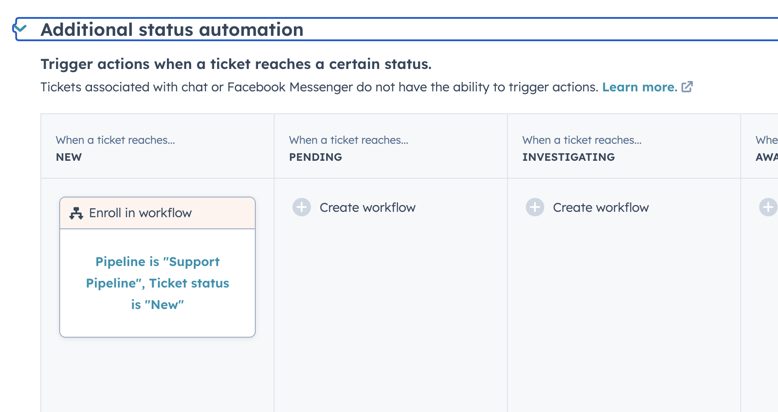Click the Tickets associated with chat description text
The height and width of the screenshot is (412, 778).
pyautogui.click(x=320, y=87)
